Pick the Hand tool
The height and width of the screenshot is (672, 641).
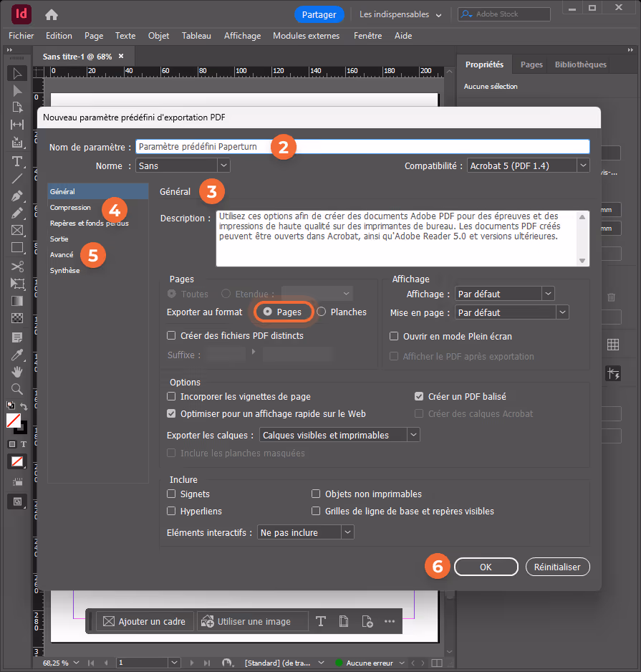coord(17,372)
